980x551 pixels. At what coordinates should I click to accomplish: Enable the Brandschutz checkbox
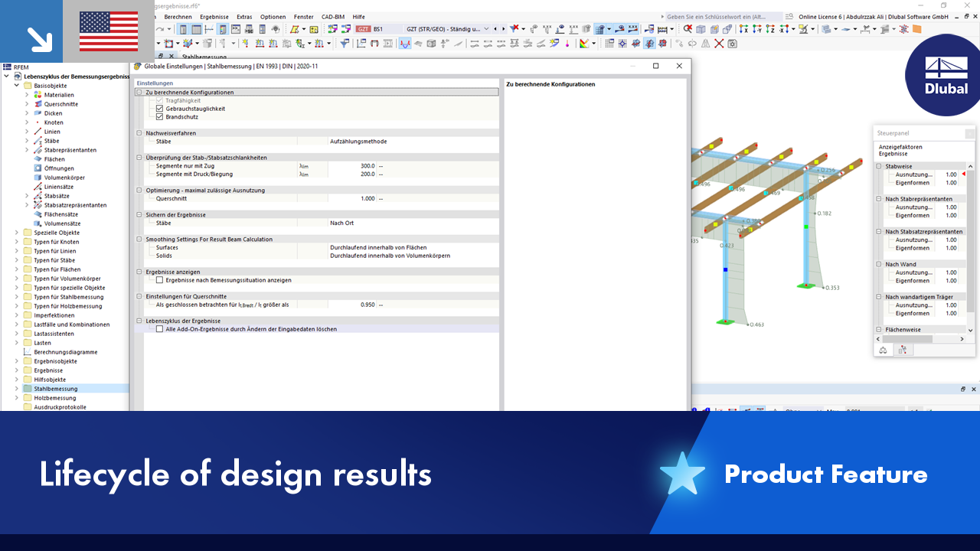(x=158, y=117)
